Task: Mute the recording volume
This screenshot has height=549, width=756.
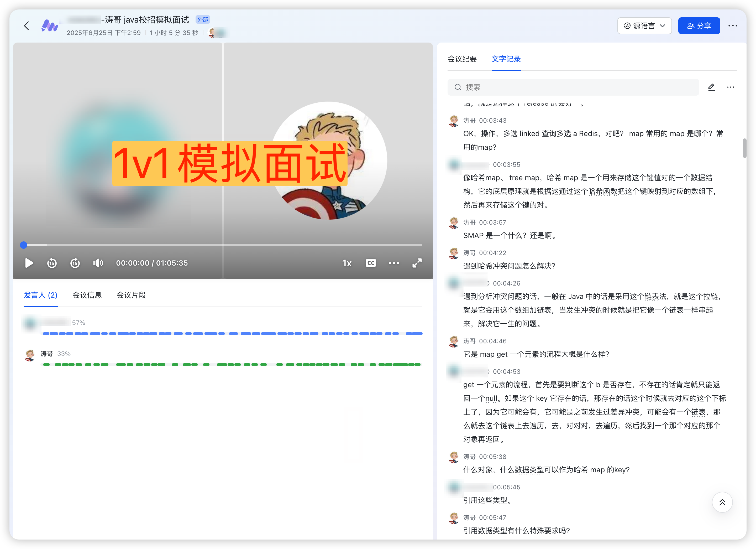Action: coord(98,263)
